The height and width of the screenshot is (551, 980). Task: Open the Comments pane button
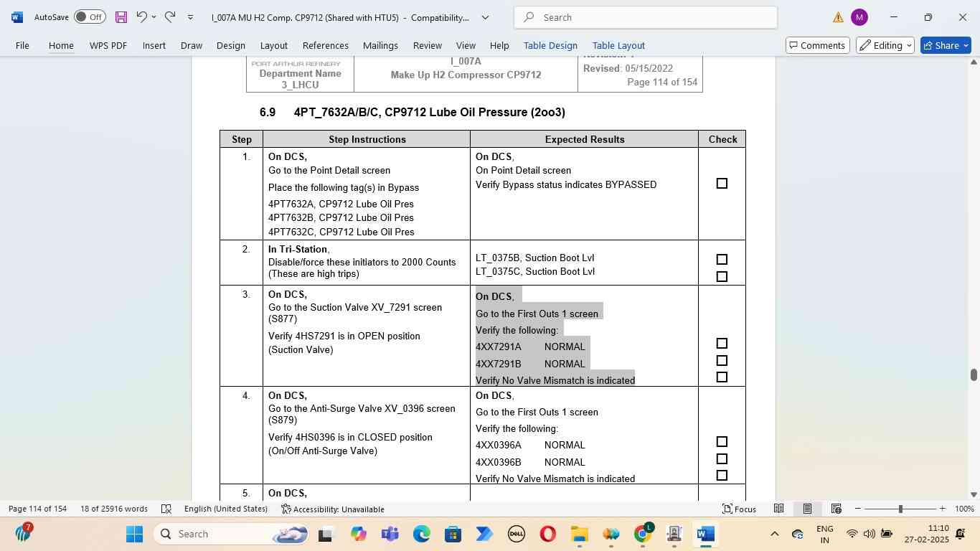818,45
